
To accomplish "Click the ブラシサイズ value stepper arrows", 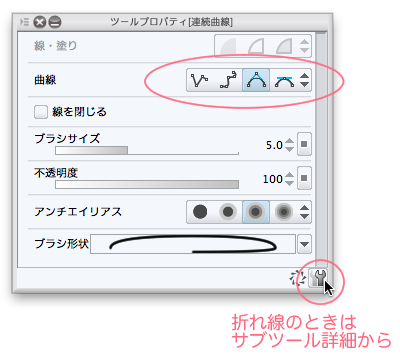I will click(x=290, y=145).
